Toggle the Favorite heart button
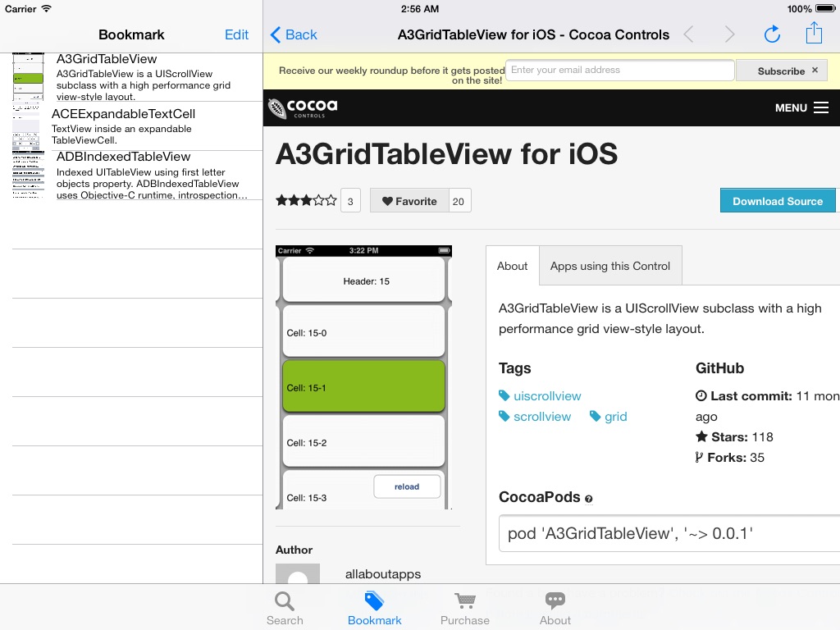Viewport: 840px width, 630px height. (409, 201)
